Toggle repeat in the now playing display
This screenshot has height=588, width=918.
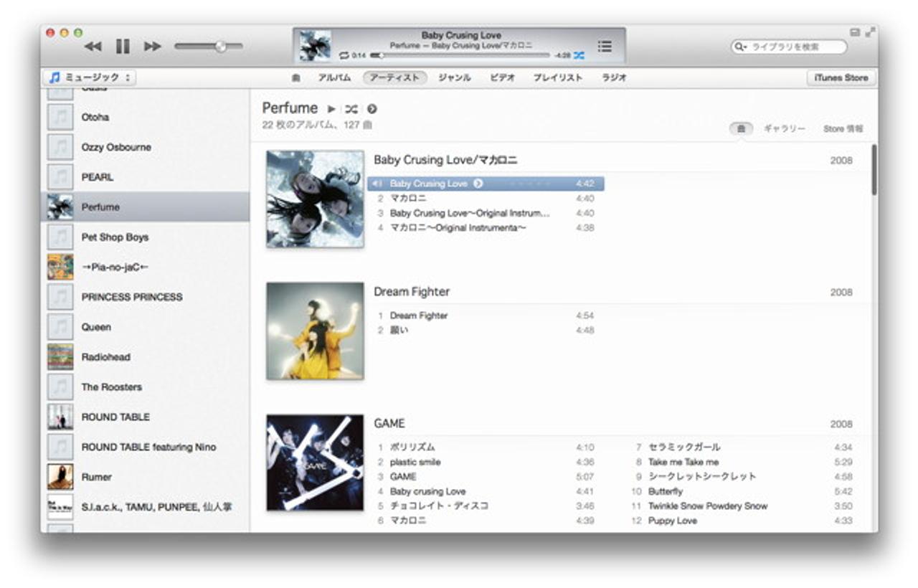(344, 55)
